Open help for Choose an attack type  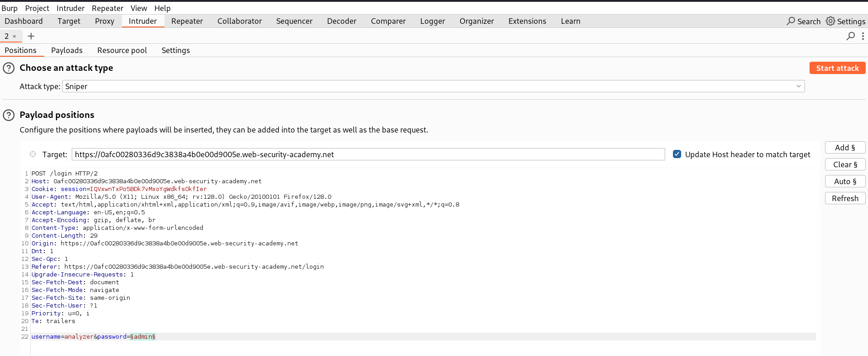pos(9,68)
